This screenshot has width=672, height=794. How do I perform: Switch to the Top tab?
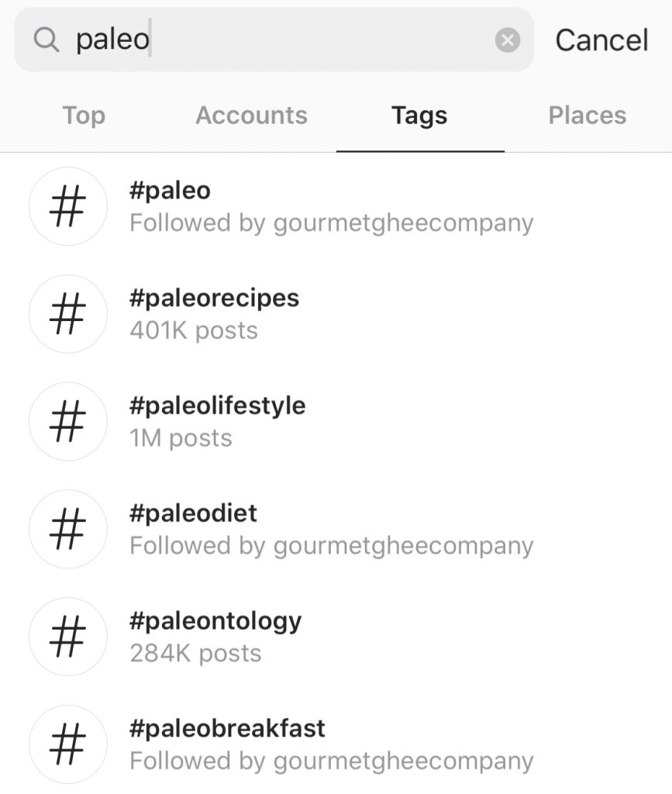[x=83, y=115]
